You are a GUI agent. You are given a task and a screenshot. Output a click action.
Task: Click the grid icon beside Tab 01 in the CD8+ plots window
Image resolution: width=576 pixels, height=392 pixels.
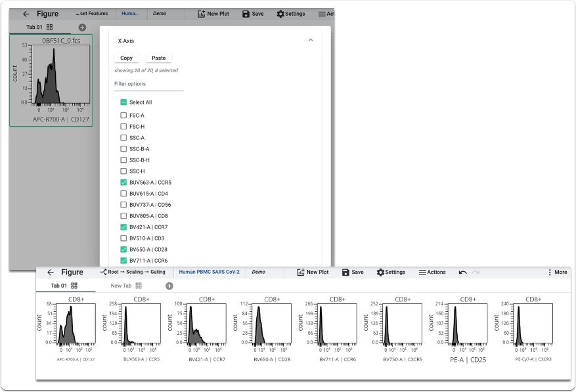click(x=74, y=286)
